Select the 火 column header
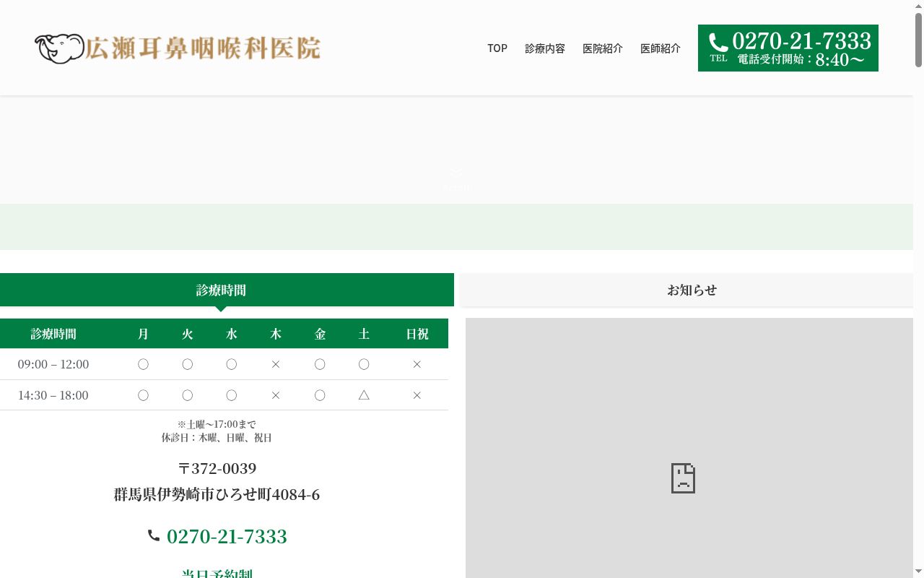The width and height of the screenshot is (924, 578). pos(187,334)
